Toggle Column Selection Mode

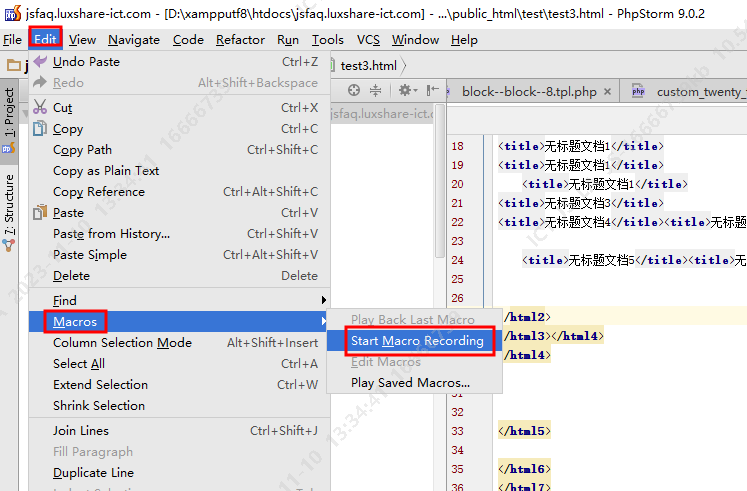point(122,343)
